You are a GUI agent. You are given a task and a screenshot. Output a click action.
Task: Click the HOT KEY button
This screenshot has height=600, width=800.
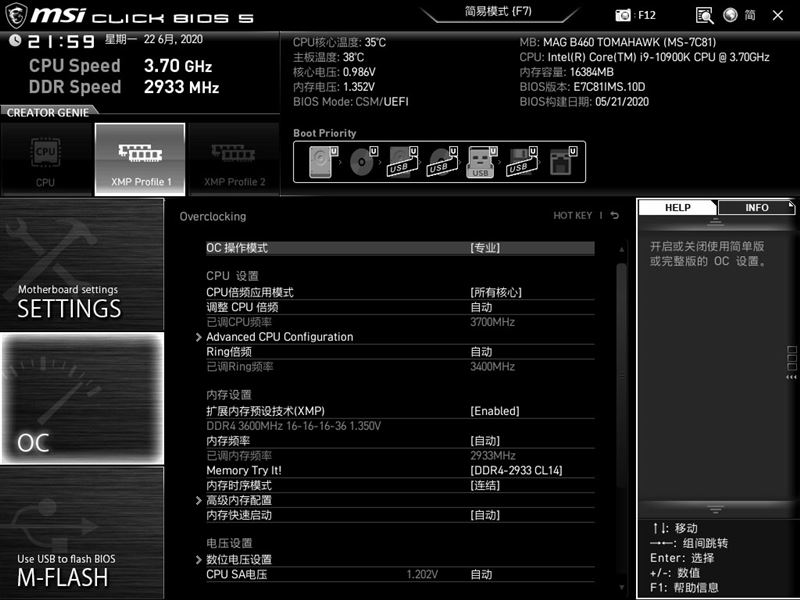pyautogui.click(x=572, y=216)
